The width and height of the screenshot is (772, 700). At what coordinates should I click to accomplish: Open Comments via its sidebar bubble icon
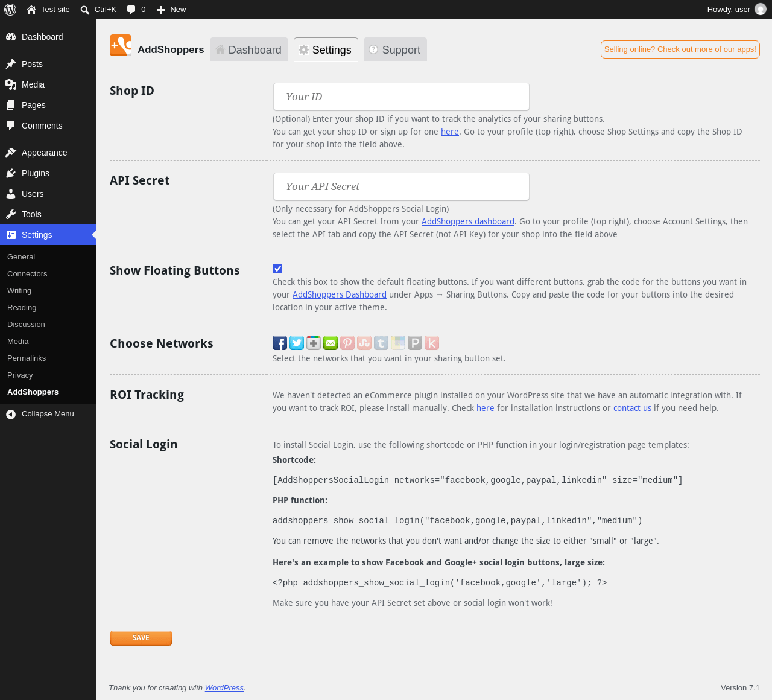point(11,126)
